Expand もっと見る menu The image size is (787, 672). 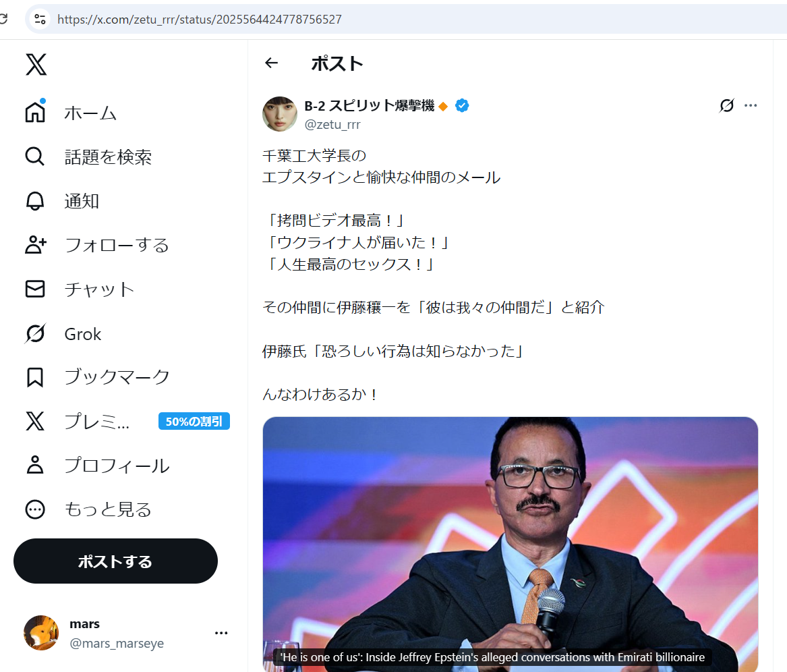[107, 509]
